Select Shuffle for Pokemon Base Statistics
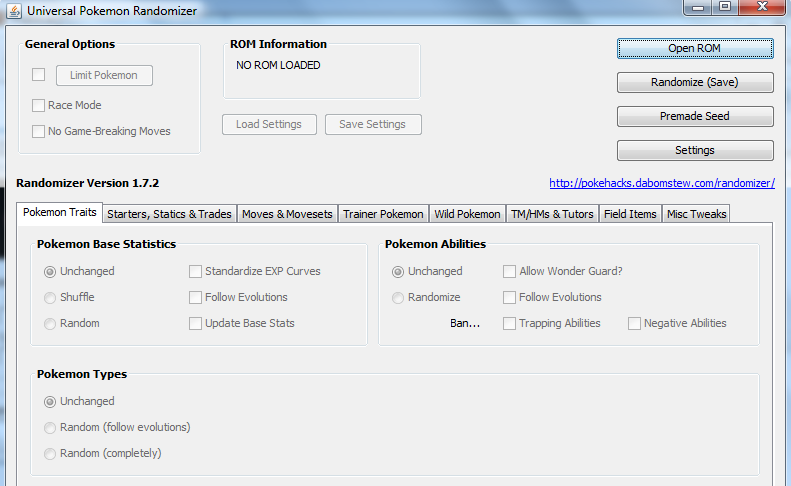This screenshot has width=791, height=486. pos(50,297)
